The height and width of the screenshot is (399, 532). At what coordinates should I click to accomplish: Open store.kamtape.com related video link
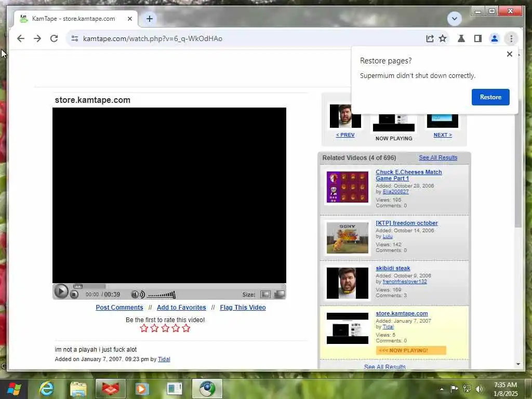pyautogui.click(x=402, y=313)
